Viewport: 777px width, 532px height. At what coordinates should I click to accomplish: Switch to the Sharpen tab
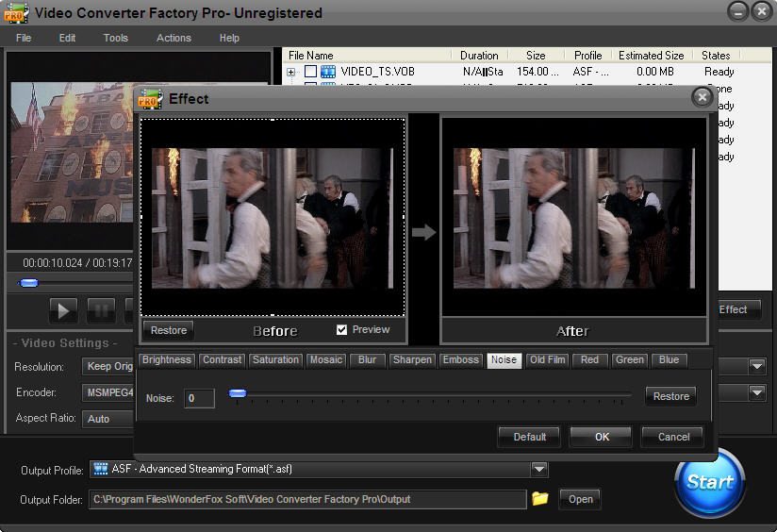pyautogui.click(x=412, y=360)
